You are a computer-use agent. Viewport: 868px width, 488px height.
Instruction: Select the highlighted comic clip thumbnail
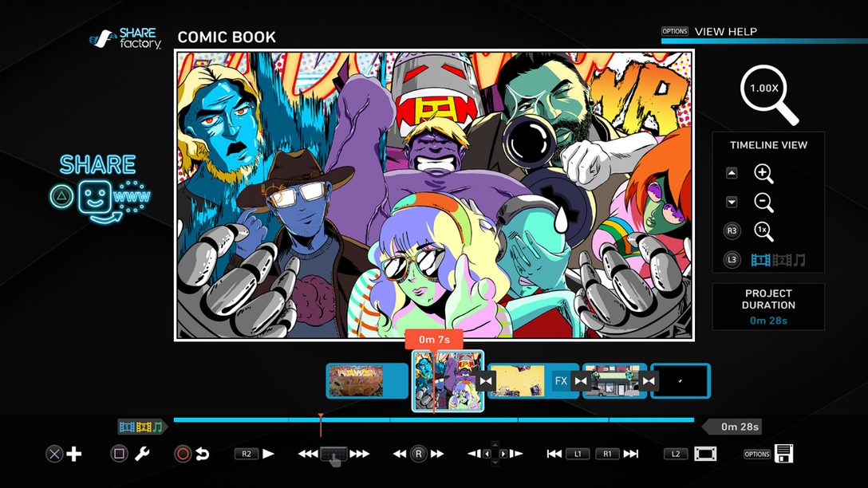(x=448, y=380)
